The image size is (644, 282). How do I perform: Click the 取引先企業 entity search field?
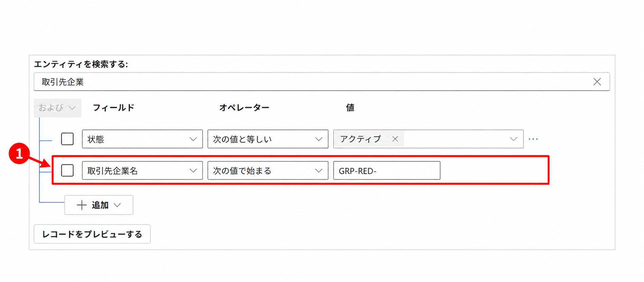pyautogui.click(x=322, y=82)
